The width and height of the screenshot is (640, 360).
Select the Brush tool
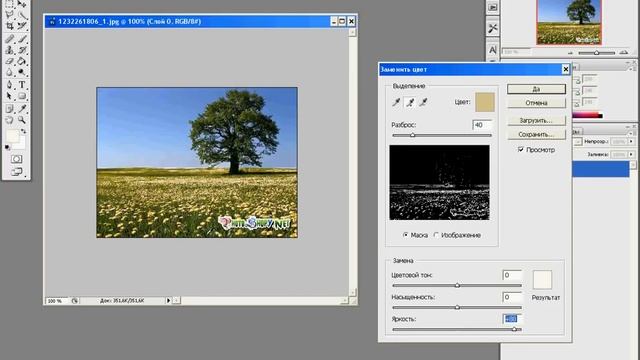tap(22, 39)
